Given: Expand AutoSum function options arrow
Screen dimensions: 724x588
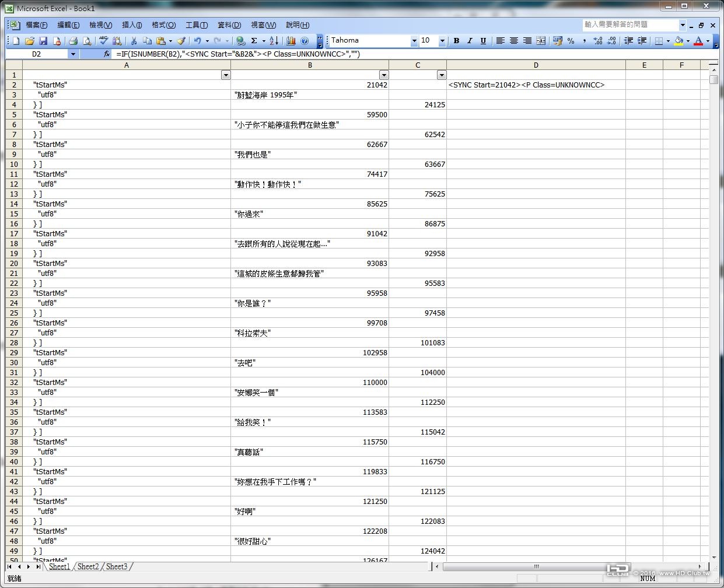Looking at the screenshot, I should pos(264,41).
